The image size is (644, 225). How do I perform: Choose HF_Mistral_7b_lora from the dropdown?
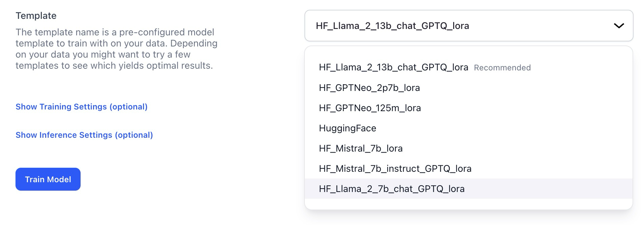click(360, 149)
